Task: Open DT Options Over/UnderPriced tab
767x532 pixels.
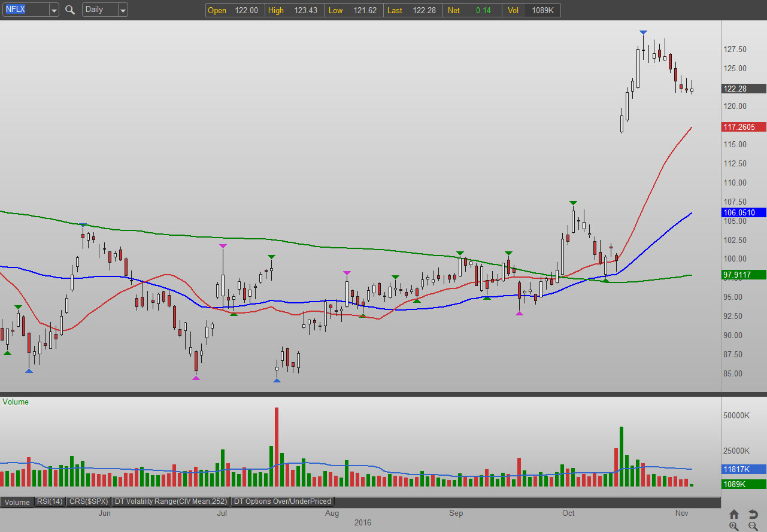Action: tap(283, 501)
